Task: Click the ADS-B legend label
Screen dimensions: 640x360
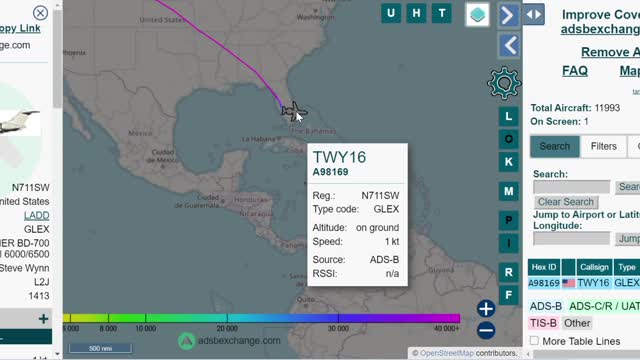Action: [x=546, y=306]
